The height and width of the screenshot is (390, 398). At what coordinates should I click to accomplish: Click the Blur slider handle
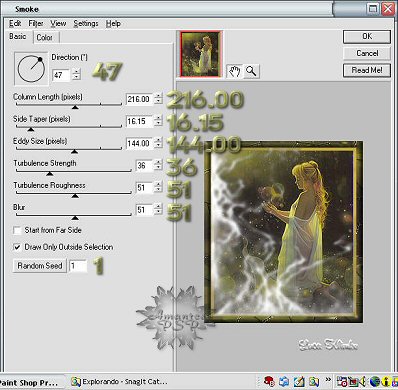75,218
